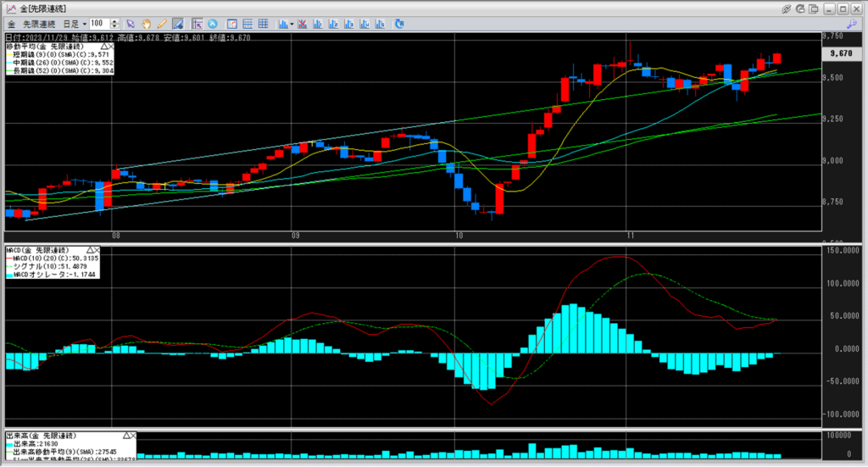
Task: Collapse the 出来高 legend with triangle
Action: [125, 436]
